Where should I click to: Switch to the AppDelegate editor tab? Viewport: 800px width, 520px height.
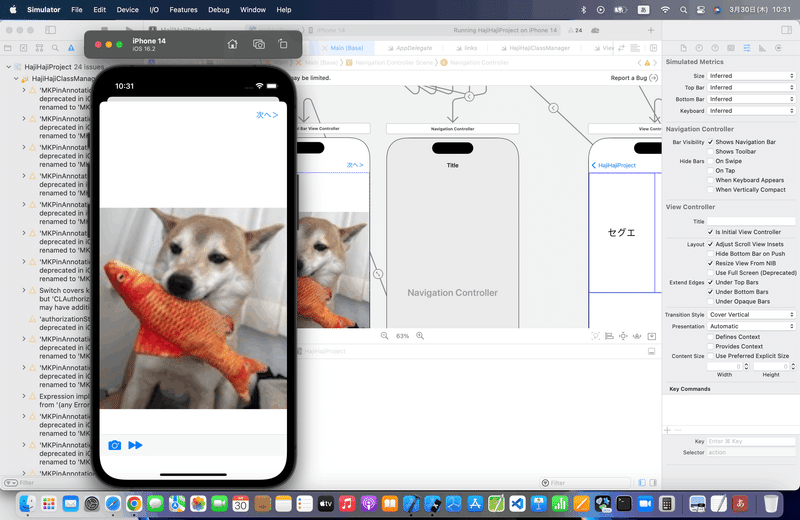(410, 48)
